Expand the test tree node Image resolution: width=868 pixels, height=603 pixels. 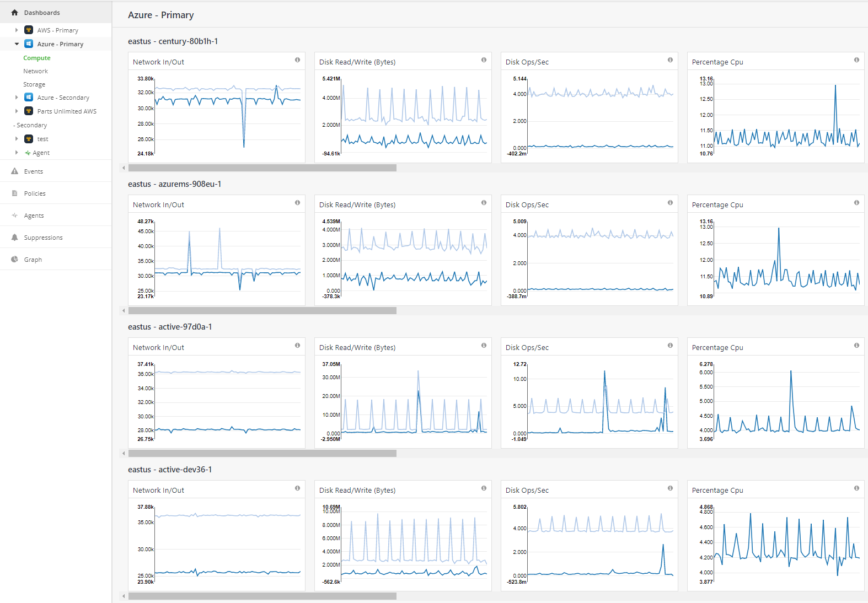point(17,139)
